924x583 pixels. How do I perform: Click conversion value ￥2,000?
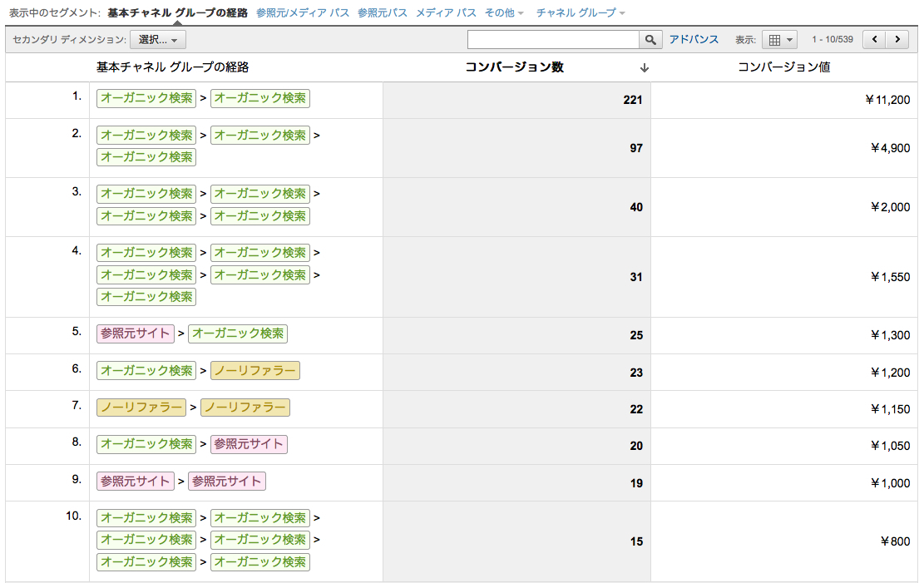click(x=891, y=207)
